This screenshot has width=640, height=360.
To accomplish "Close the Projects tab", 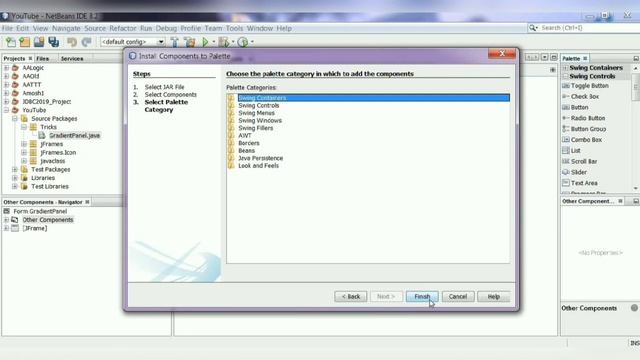I will pyautogui.click(x=30, y=58).
